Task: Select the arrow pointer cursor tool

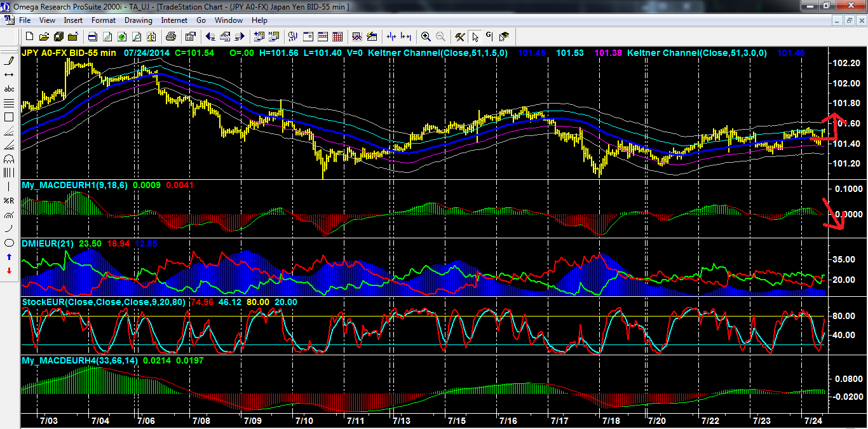Action: 475,36
